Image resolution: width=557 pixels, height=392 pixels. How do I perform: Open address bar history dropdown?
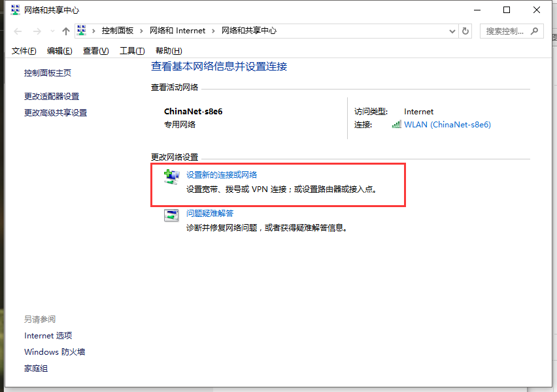click(x=452, y=31)
